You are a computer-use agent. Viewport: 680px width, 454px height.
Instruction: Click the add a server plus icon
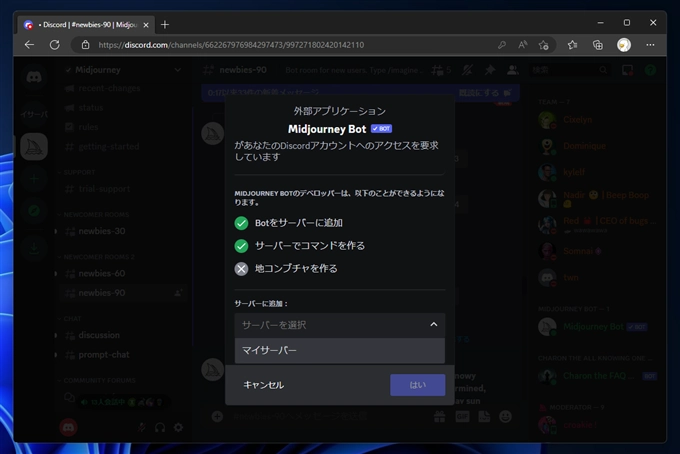point(34,179)
